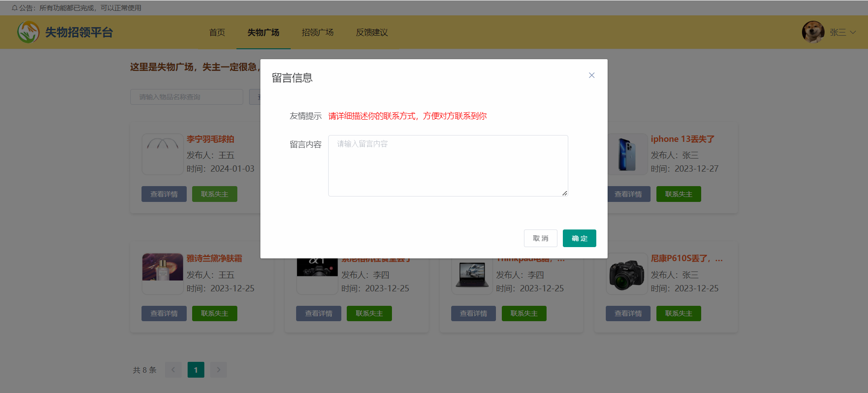Click the red hint 请详细描述你的联系方式 text

407,116
